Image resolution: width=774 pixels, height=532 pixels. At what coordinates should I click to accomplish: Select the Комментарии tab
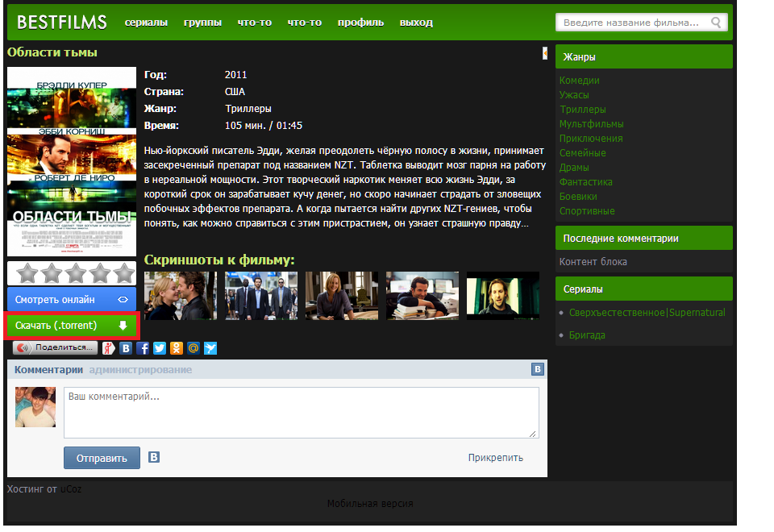pos(48,370)
